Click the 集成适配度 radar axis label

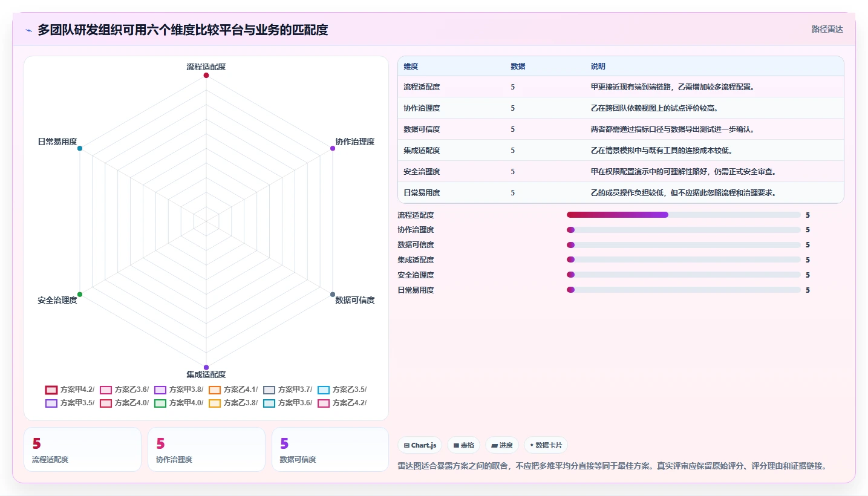206,374
